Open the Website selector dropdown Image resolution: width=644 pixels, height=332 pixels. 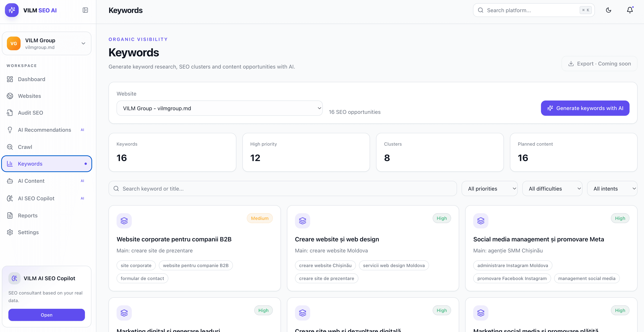[220, 108]
